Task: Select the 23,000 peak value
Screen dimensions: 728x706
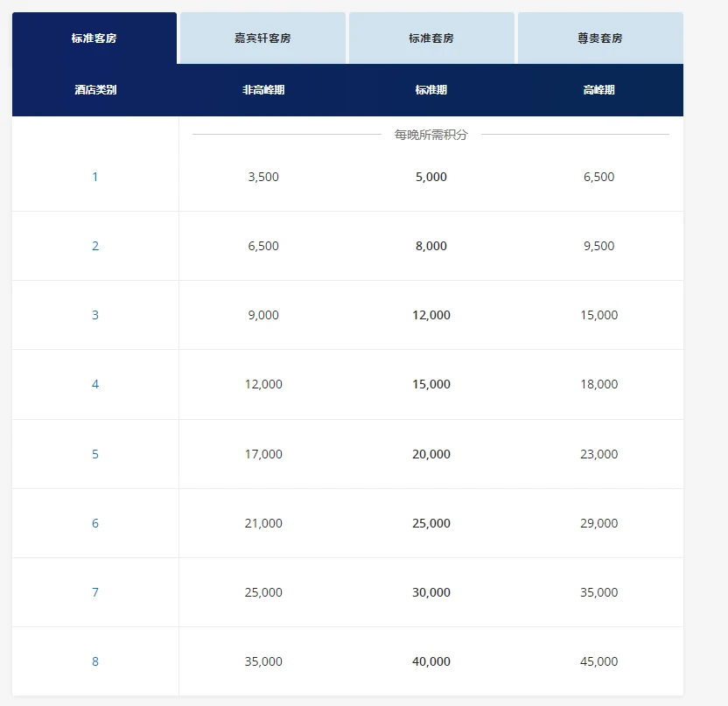Action: click(598, 454)
